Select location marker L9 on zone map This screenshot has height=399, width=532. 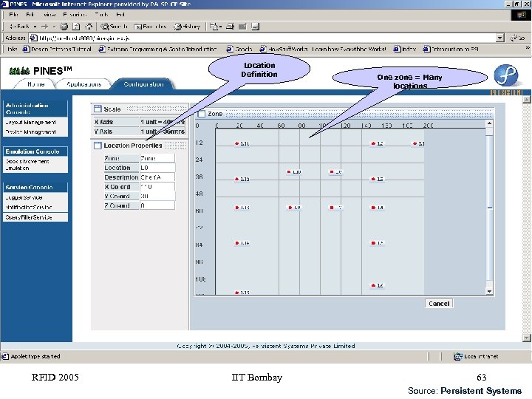(x=295, y=208)
